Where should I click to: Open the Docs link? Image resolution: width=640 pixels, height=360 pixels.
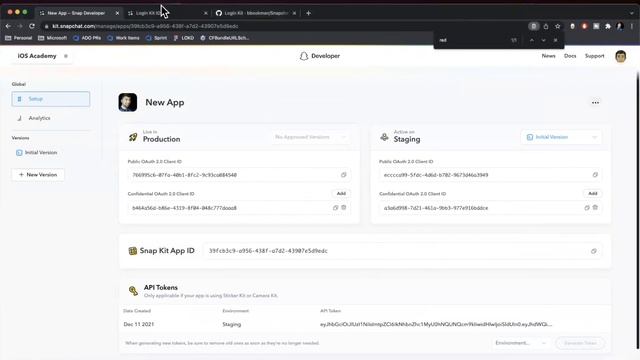click(570, 56)
